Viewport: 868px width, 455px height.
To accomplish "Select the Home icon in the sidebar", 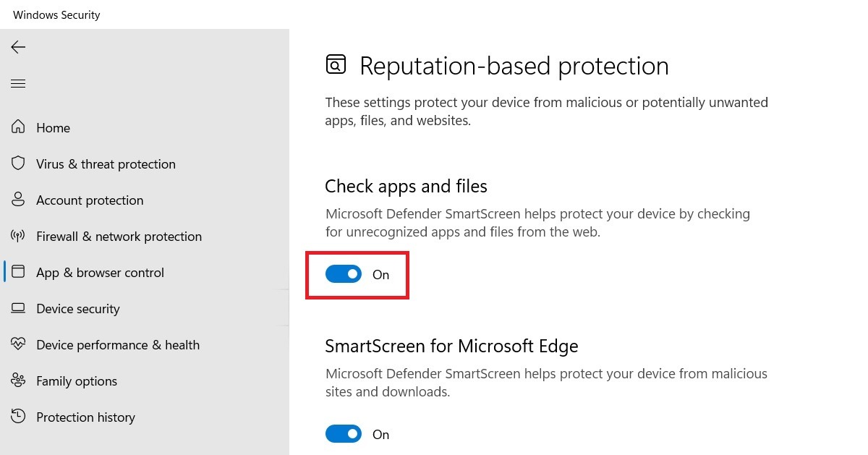I will coord(18,127).
